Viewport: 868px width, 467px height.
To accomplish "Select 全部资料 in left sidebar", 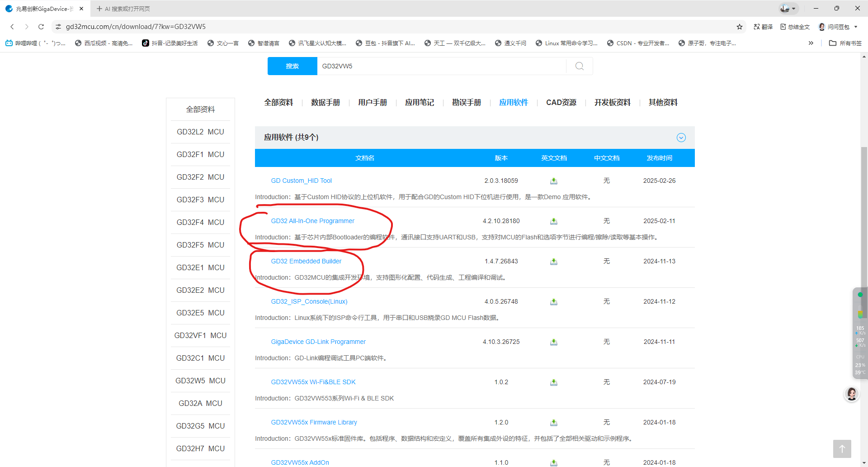I will coord(201,110).
